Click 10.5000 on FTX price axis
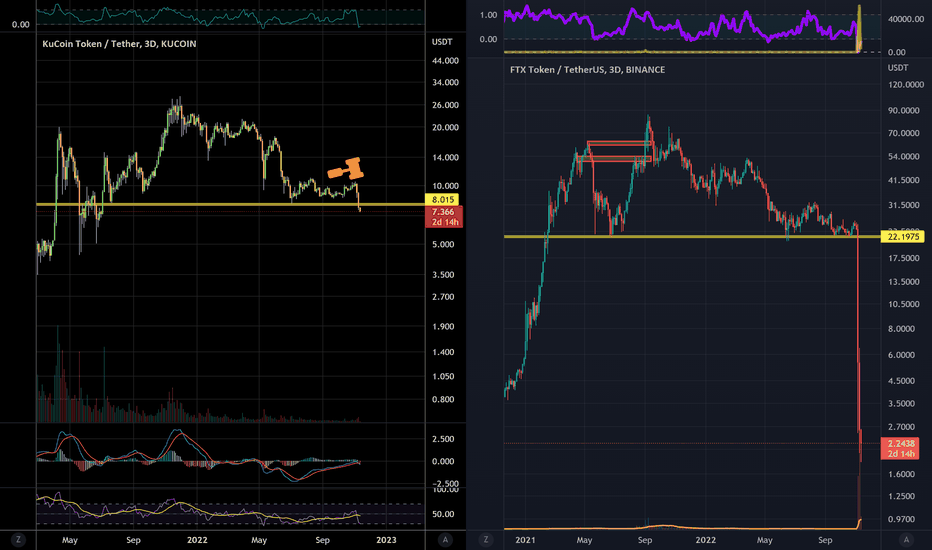The height and width of the screenshot is (550, 932). pos(903,304)
